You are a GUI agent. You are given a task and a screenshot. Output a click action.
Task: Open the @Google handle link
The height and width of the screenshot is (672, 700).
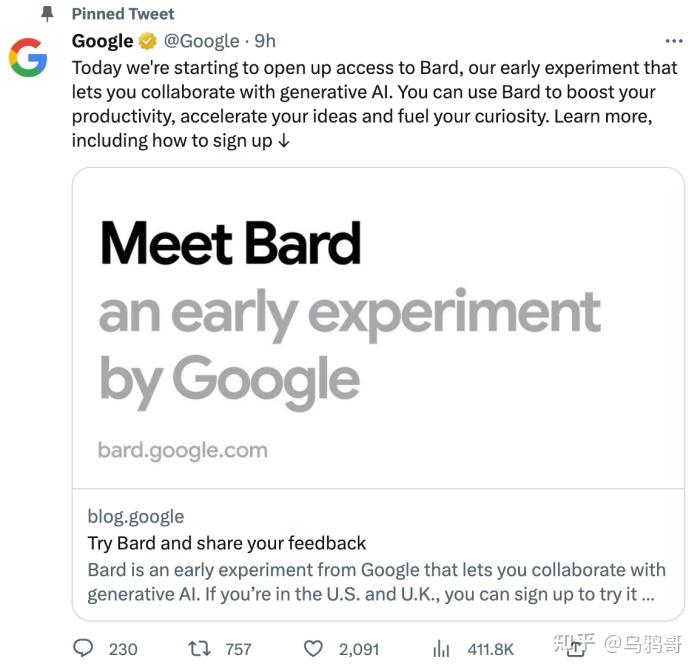pyautogui.click(x=202, y=41)
